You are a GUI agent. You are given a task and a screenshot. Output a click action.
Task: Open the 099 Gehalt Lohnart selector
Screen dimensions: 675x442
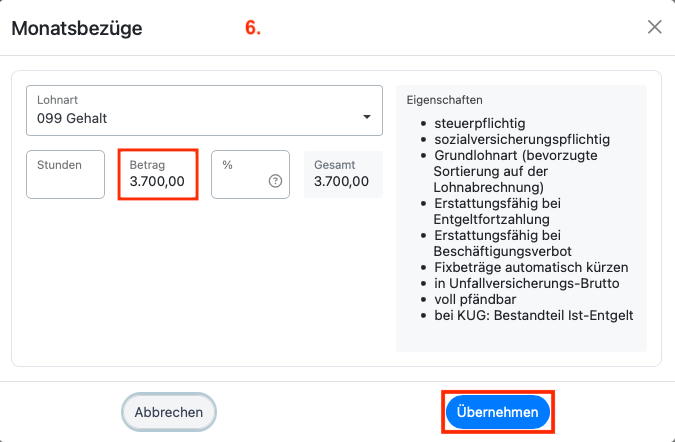point(204,111)
